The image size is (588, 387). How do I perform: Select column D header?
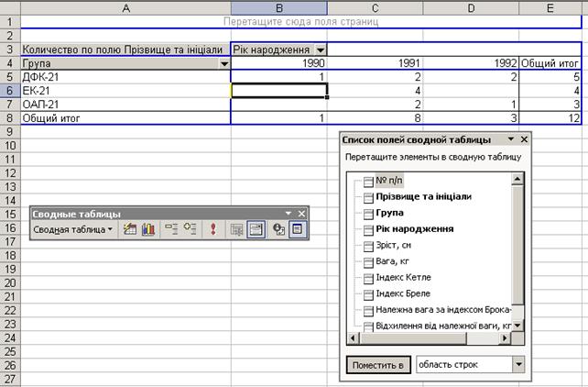(x=471, y=8)
